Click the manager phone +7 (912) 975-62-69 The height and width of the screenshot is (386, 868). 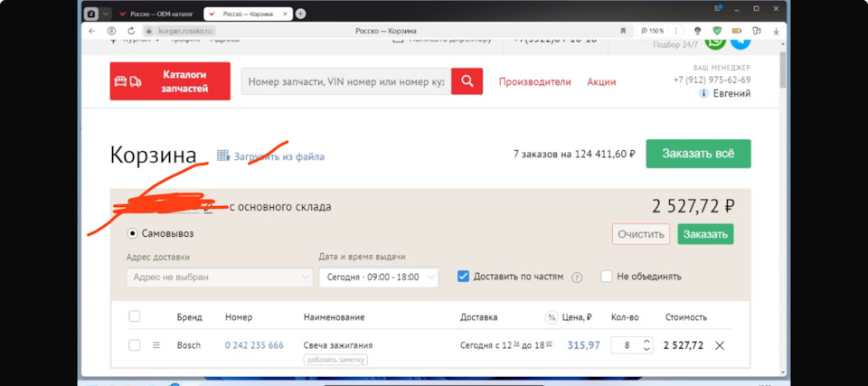(712, 80)
